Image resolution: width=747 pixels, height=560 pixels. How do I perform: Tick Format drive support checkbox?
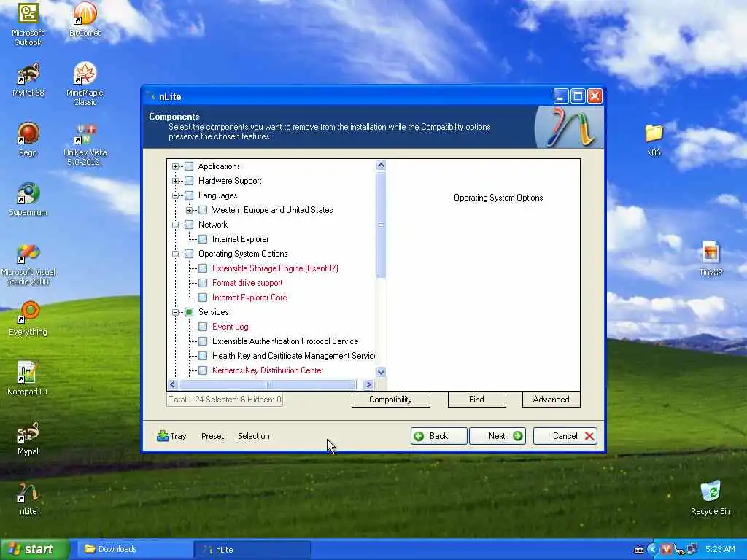pos(203,283)
